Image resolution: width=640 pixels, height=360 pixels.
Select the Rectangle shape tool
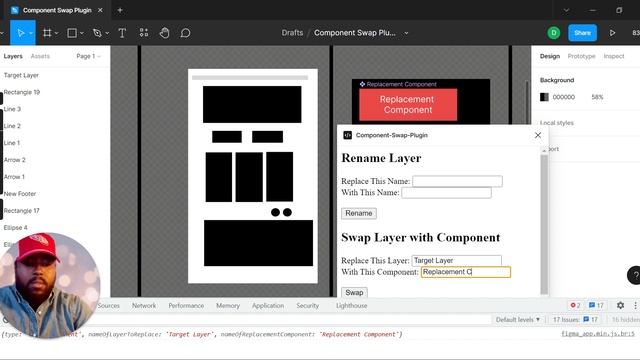pyautogui.click(x=72, y=33)
